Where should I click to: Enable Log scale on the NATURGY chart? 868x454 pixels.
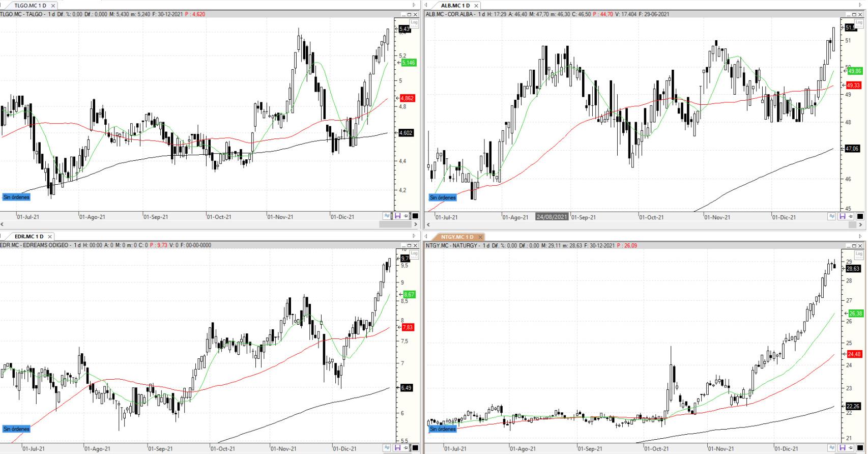(859, 253)
